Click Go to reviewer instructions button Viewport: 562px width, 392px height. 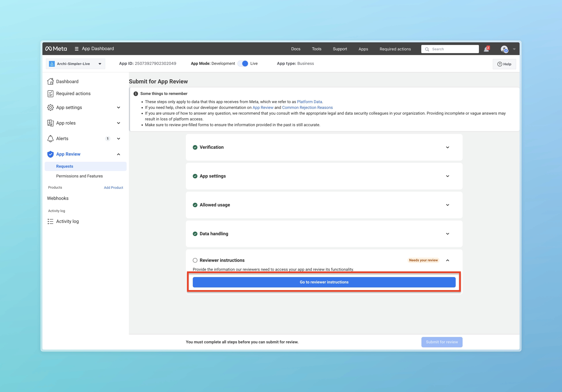tap(324, 282)
